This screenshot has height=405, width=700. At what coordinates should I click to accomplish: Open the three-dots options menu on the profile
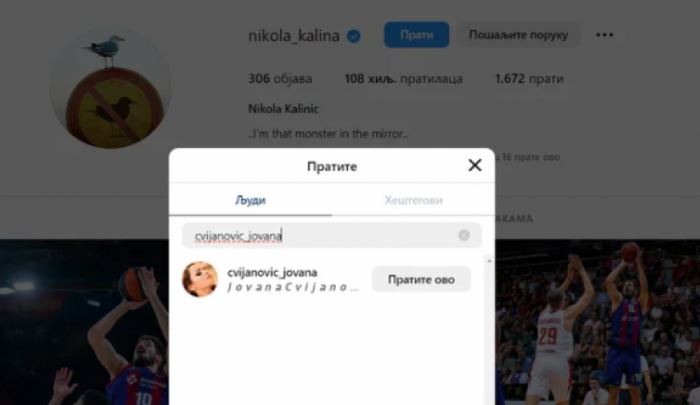[x=604, y=35]
